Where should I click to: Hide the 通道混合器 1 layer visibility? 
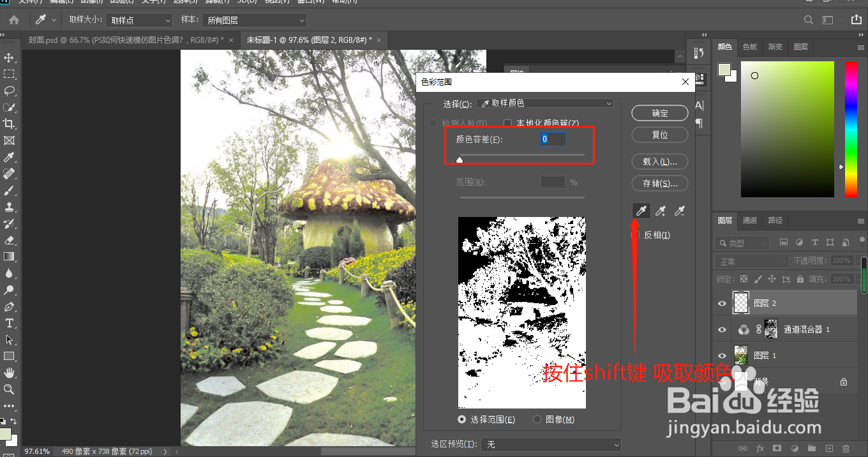(x=722, y=329)
